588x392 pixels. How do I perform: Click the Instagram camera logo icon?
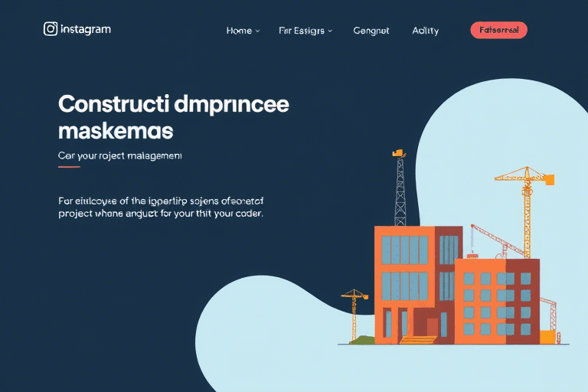51,29
